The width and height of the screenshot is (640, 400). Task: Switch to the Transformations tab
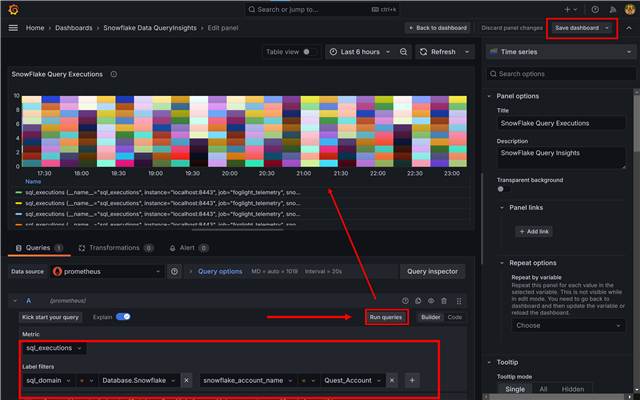116,248
